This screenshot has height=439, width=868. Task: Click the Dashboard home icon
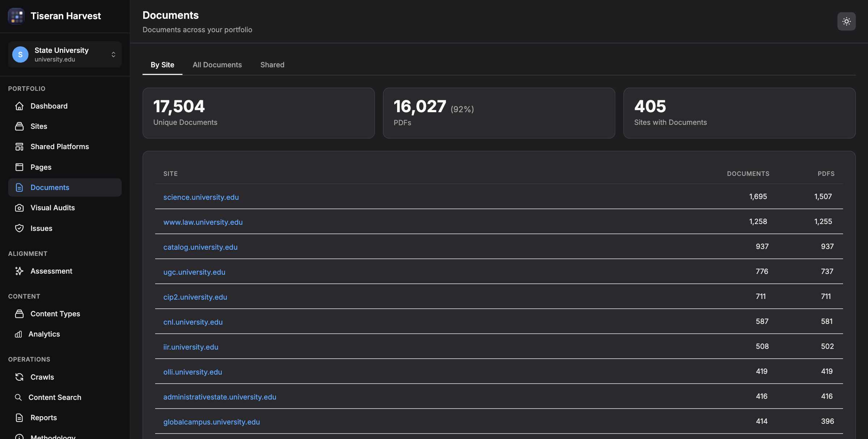point(20,106)
